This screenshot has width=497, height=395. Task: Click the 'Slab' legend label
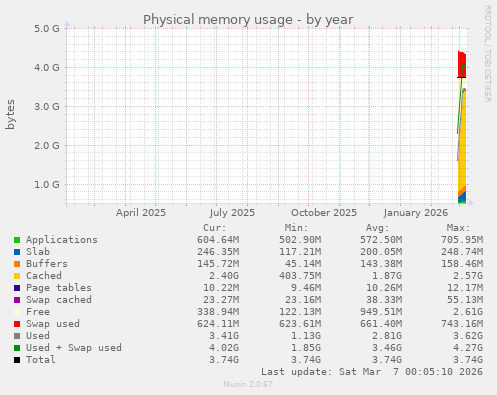click(38, 252)
